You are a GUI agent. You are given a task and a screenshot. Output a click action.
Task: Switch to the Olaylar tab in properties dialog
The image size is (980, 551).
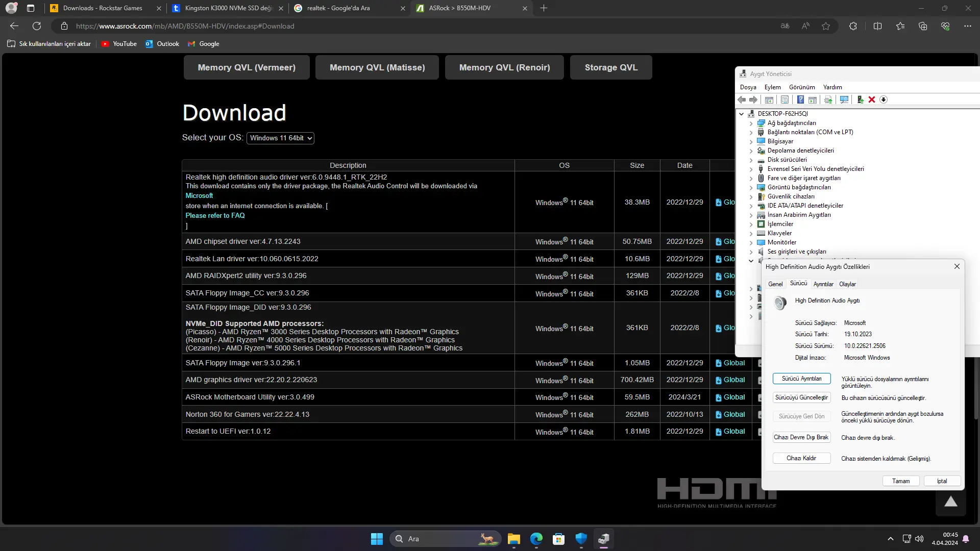pos(847,284)
